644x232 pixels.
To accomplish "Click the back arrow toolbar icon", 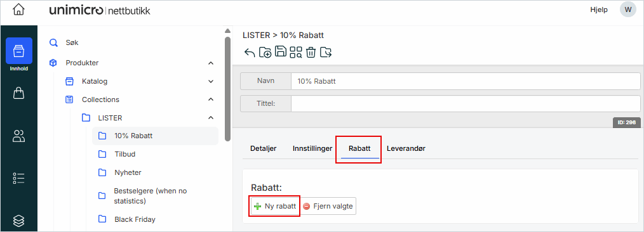I will click(250, 53).
